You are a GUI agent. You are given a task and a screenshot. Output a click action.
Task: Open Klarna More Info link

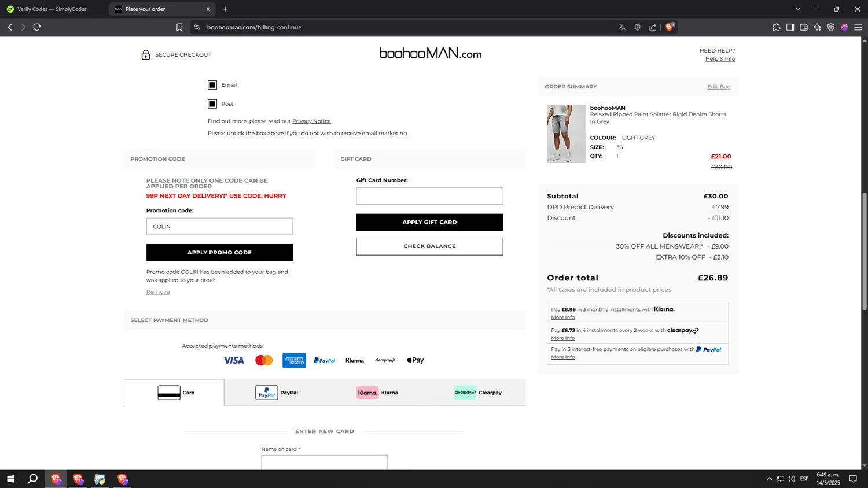(563, 317)
